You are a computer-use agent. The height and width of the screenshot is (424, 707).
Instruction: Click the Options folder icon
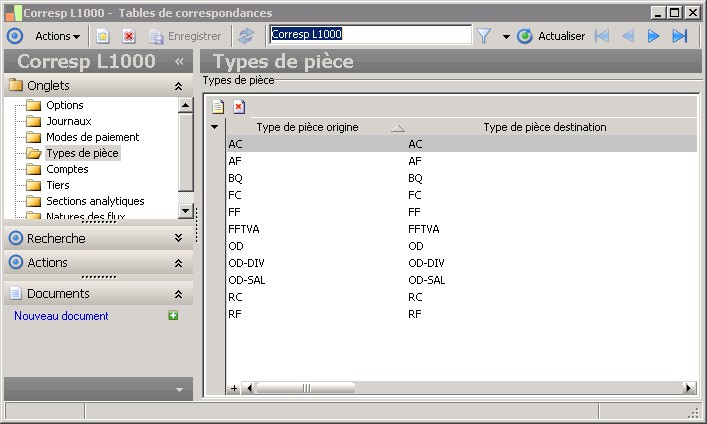33,105
